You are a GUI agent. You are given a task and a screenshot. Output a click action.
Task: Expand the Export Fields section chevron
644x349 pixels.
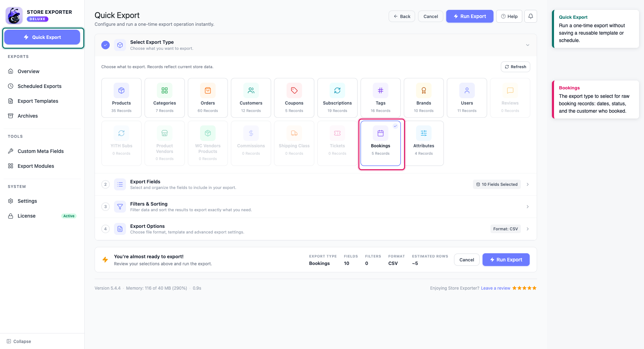528,184
